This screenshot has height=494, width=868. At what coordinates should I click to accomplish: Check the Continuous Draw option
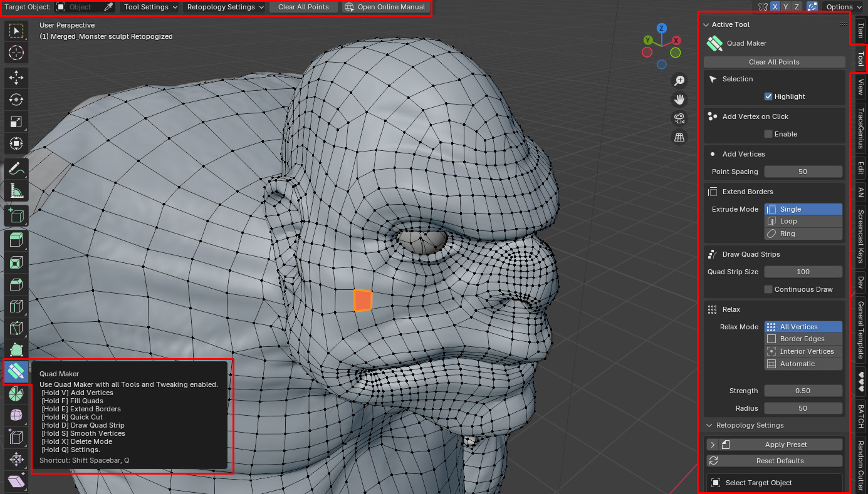tap(768, 289)
